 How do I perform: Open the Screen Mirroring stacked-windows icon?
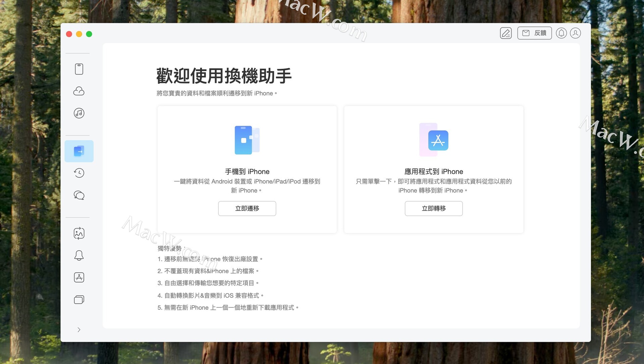click(x=79, y=300)
